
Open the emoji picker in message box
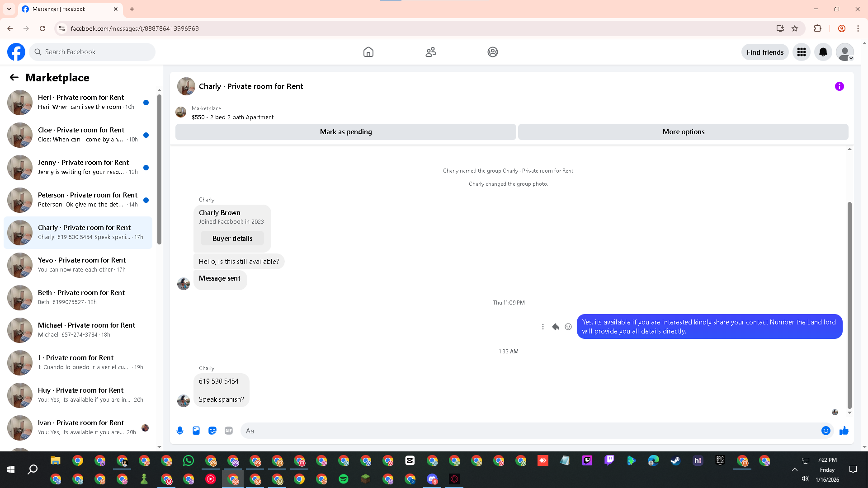tap(826, 431)
